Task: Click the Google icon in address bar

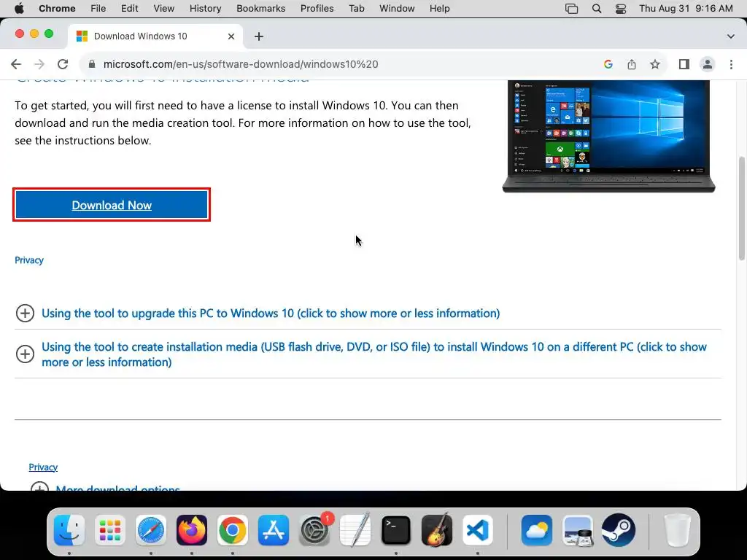Action: click(x=608, y=64)
